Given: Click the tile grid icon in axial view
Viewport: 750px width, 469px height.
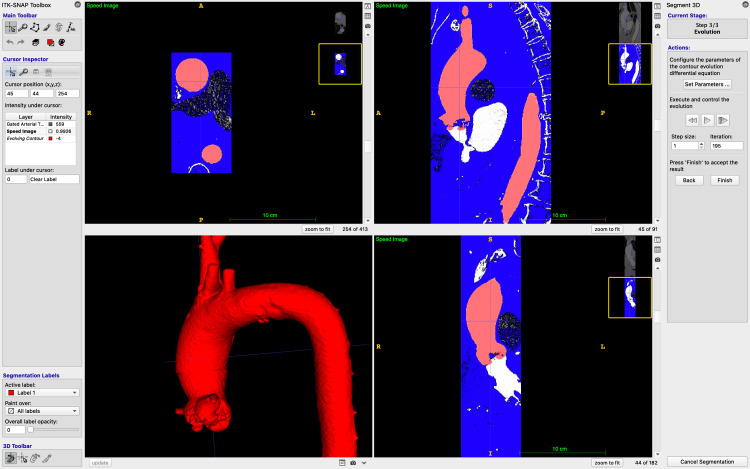Looking at the screenshot, I should [368, 16].
